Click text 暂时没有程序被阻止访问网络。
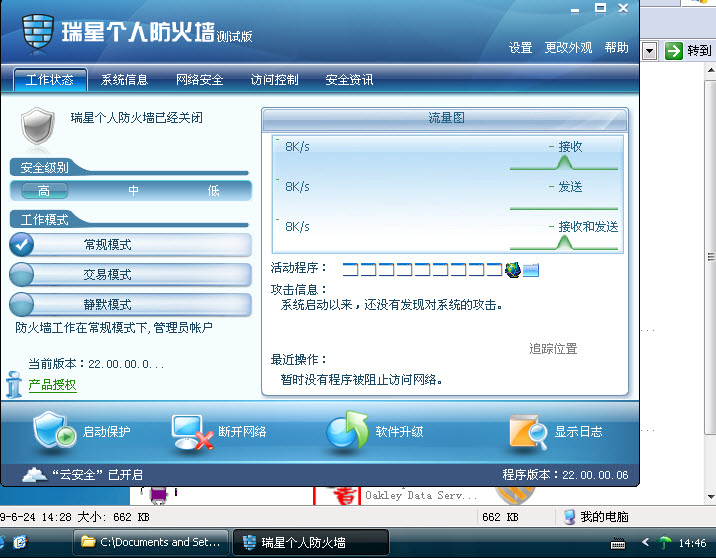 (361, 379)
